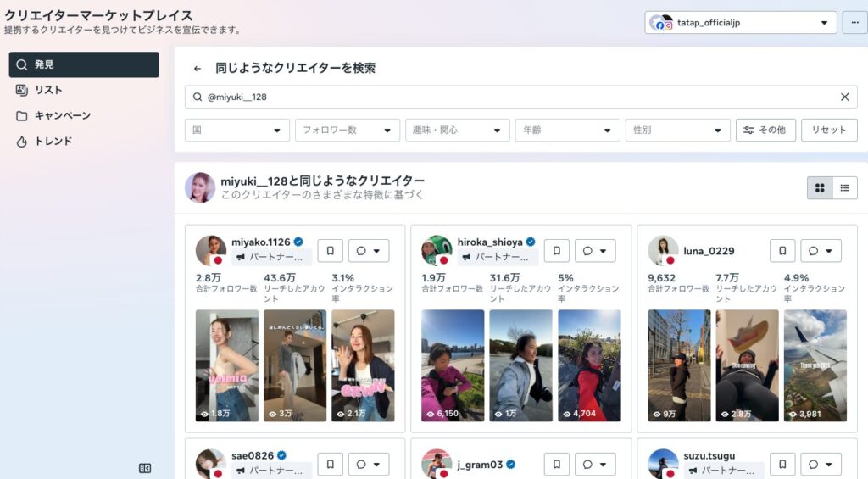Clear the @miyuki__128 search with X
This screenshot has height=479, width=868.
(x=844, y=97)
